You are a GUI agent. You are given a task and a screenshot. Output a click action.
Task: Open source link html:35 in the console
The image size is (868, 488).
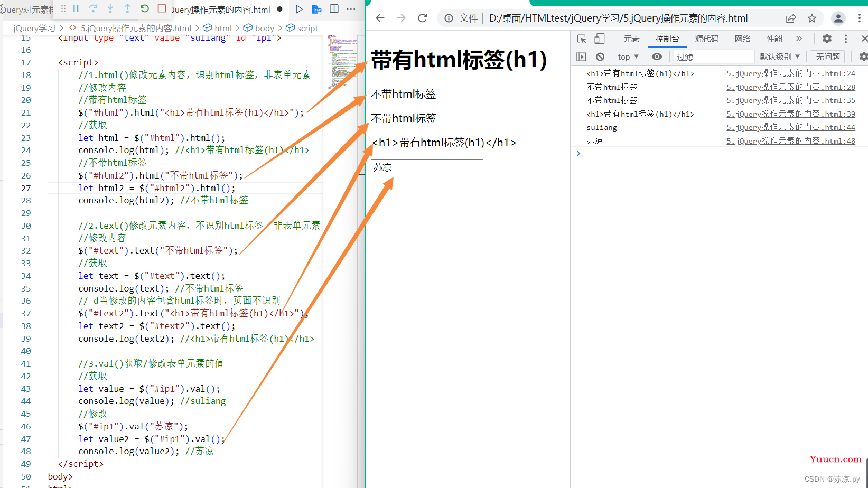[x=791, y=100]
